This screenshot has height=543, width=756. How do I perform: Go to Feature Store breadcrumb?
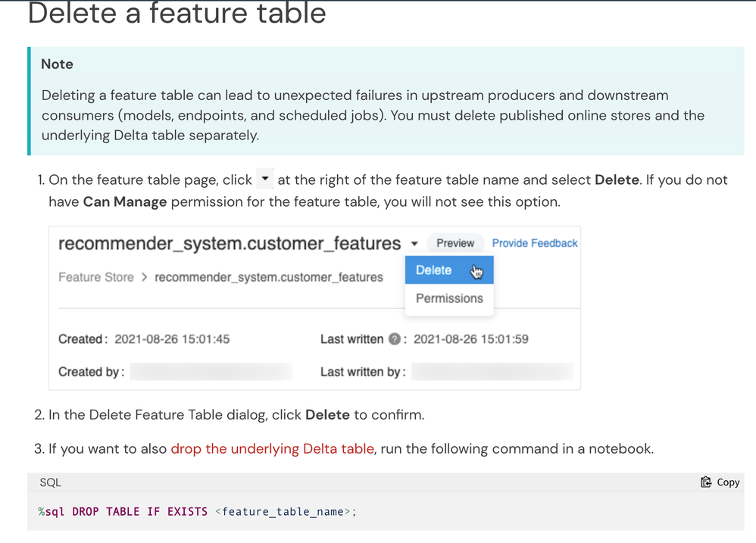(x=96, y=277)
